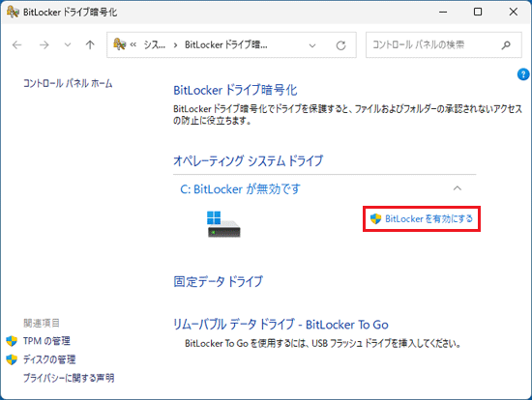Open help with the blue question icon

tap(523, 74)
